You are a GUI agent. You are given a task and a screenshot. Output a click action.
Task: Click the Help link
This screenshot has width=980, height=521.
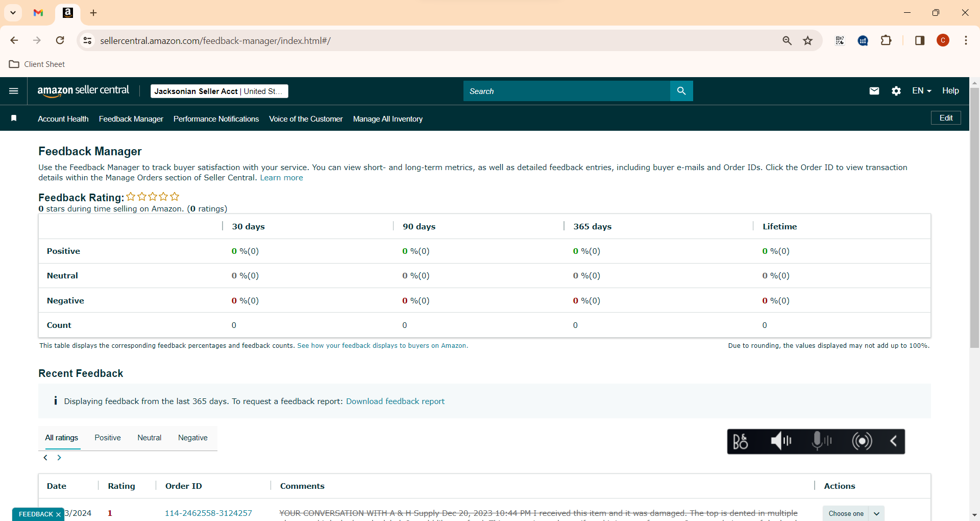pos(950,91)
